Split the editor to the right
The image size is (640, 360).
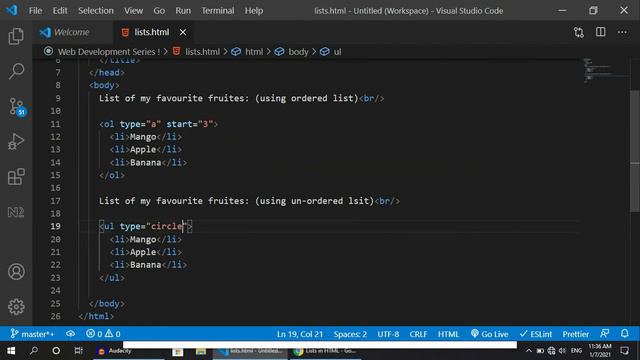tap(600, 32)
